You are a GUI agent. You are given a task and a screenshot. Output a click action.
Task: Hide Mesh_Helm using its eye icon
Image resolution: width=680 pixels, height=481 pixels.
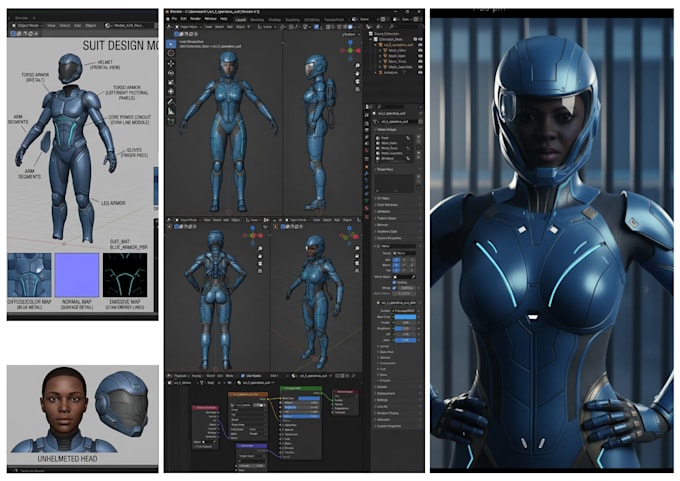click(x=420, y=50)
